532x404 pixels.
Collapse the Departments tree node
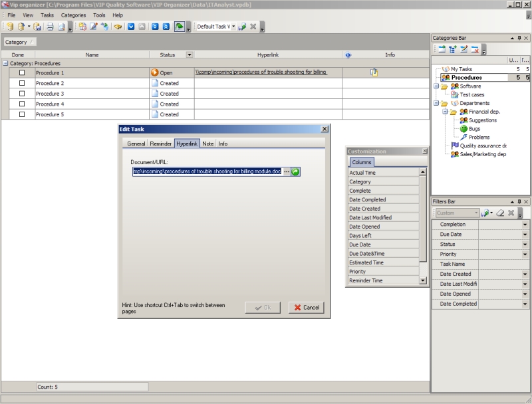(436, 104)
